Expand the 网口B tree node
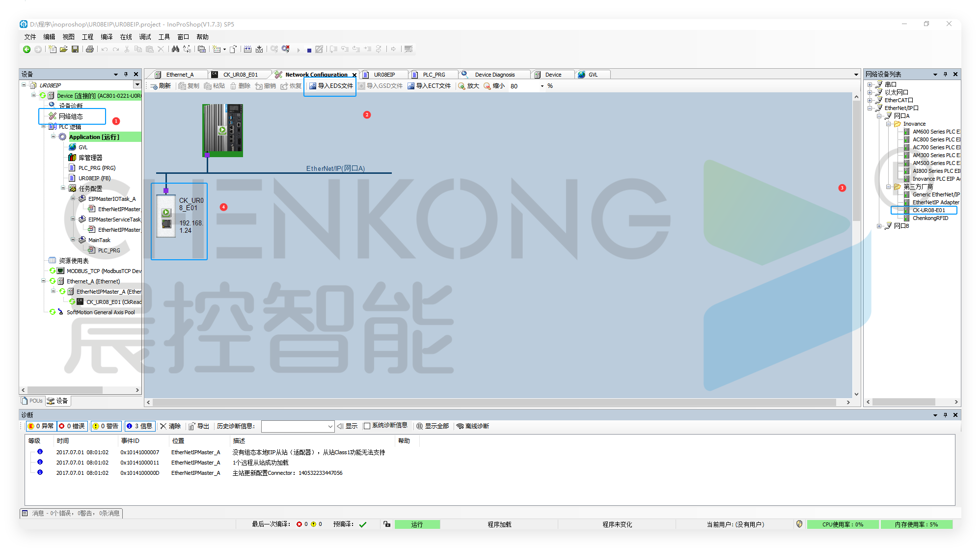Screen dimensions: 980x548 click(x=879, y=226)
